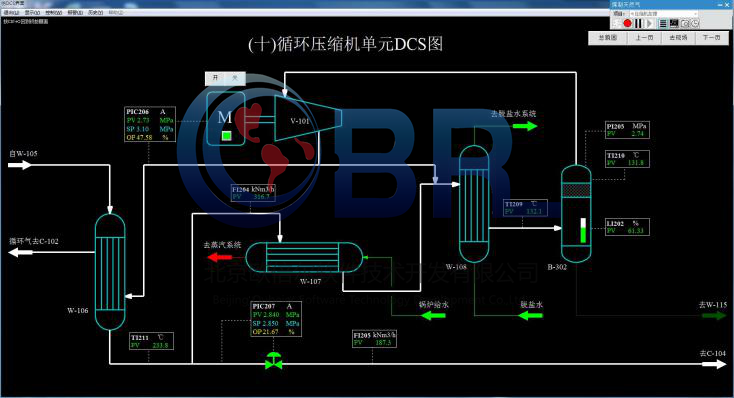Viewport: 734px width, 398px height.
Task: Select the W-108 heat exchanger symbol
Action: (x=474, y=204)
